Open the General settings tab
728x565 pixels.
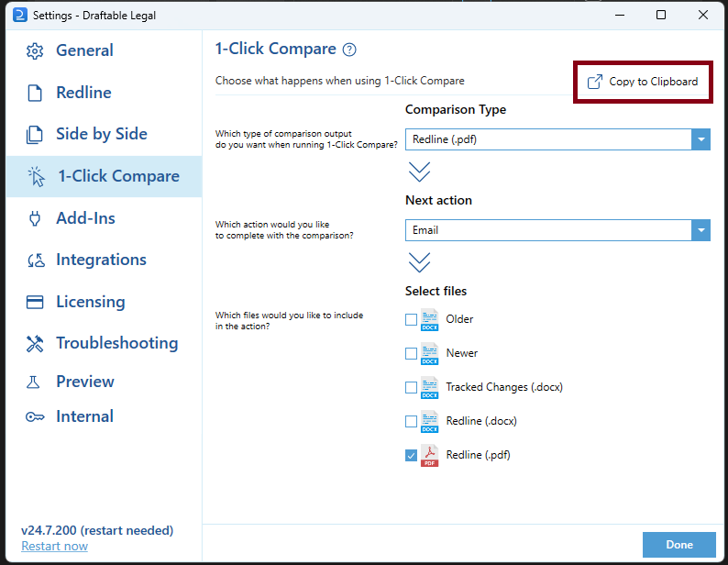(104, 50)
